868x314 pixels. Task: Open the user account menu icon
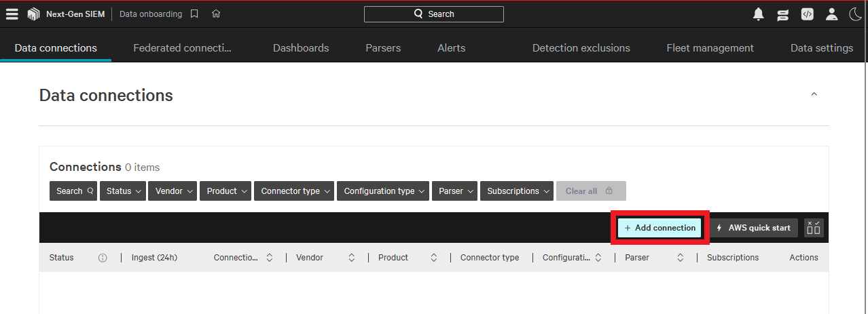831,14
